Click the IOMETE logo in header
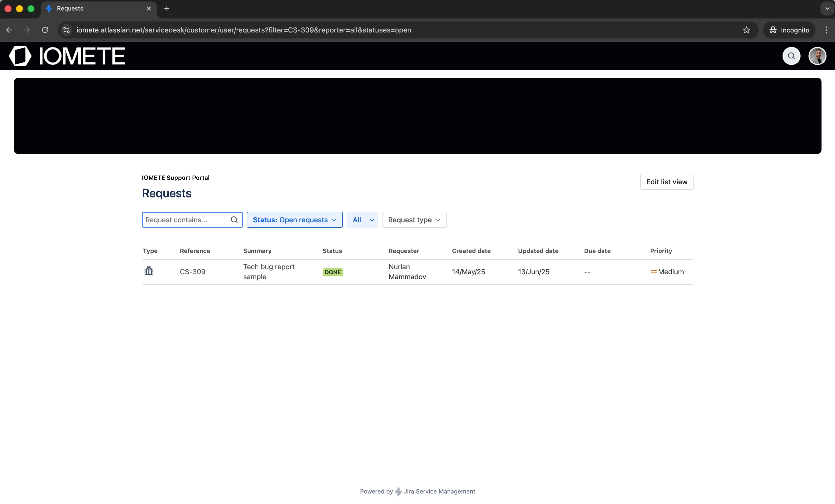This screenshot has height=504, width=835. [x=67, y=56]
